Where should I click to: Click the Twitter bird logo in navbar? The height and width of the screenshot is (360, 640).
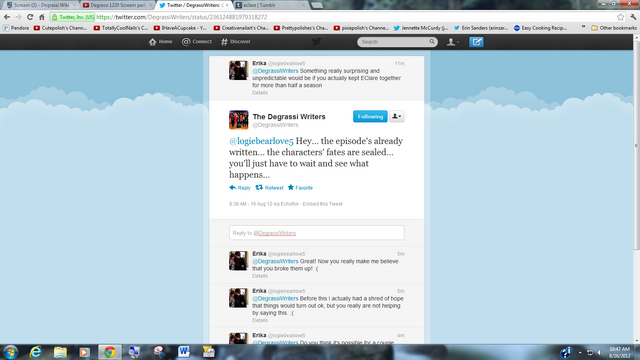pos(316,42)
